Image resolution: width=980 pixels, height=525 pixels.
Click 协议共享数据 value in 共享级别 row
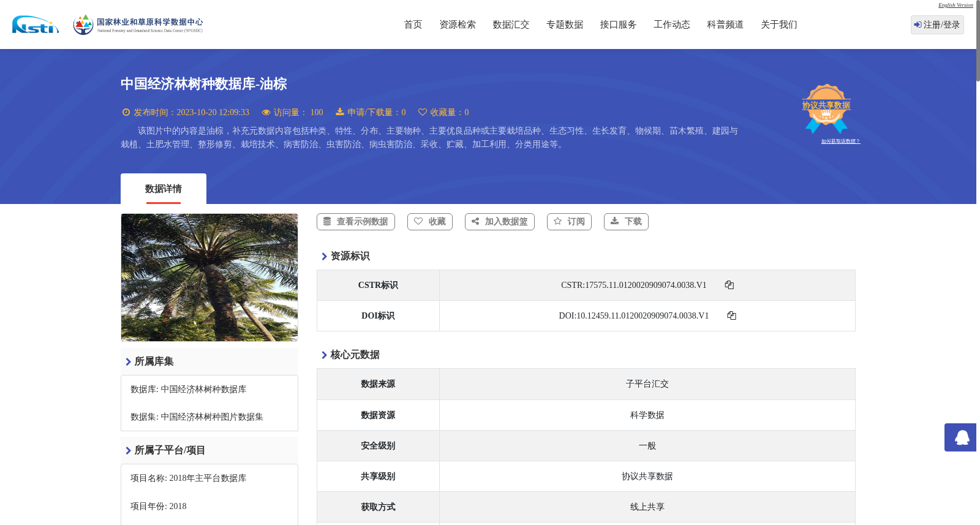tap(647, 477)
